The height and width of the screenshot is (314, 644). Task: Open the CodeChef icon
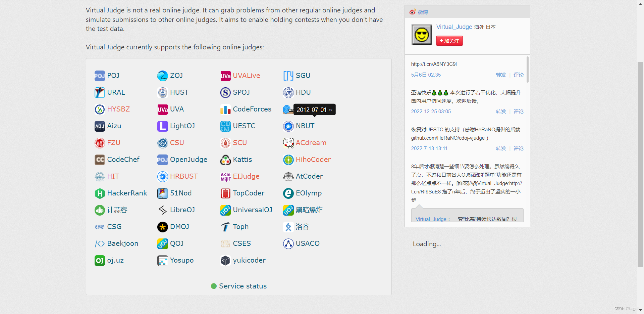coord(100,160)
